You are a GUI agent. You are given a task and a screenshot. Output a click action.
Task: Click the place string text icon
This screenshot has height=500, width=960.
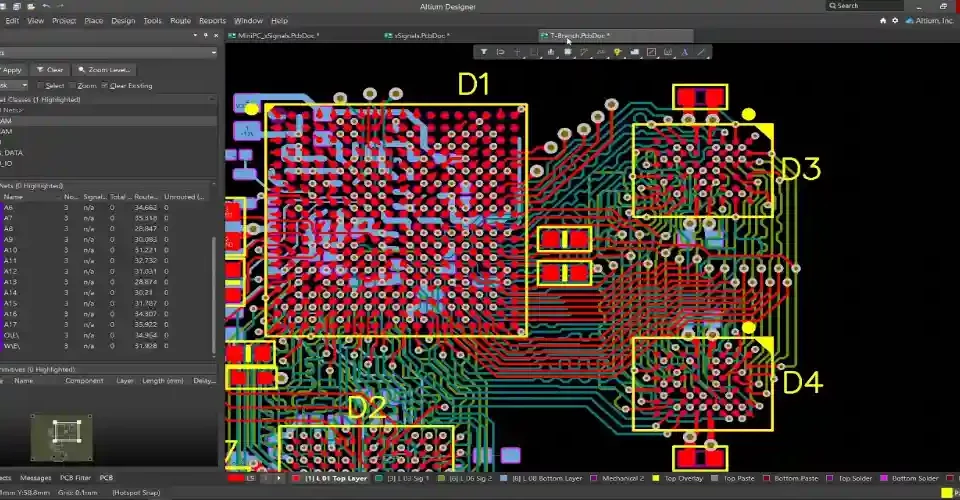pos(684,52)
